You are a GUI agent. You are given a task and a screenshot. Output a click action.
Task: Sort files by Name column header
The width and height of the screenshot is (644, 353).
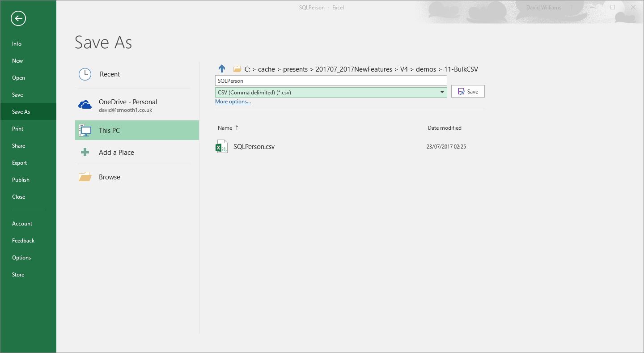[225, 128]
